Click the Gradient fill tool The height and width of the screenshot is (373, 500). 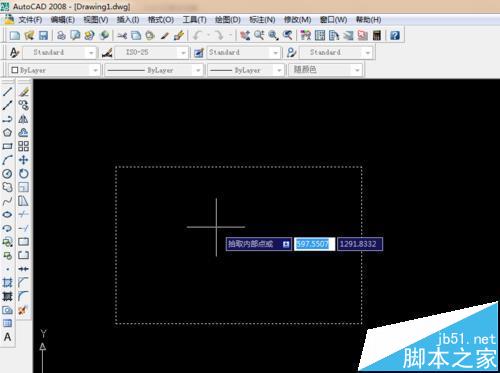tap(7, 296)
